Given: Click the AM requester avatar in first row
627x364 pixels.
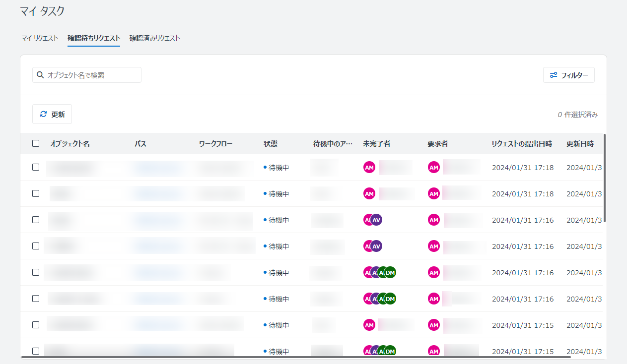Looking at the screenshot, I should (434, 168).
